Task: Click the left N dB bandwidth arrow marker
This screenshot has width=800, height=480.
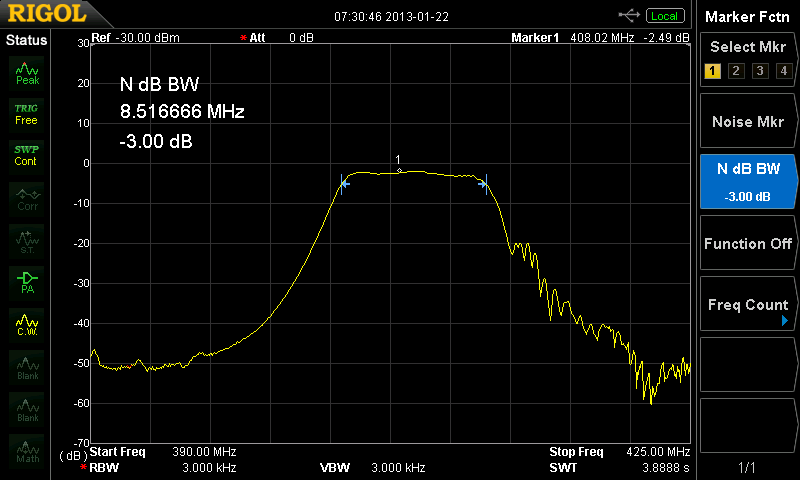Action: [345, 183]
